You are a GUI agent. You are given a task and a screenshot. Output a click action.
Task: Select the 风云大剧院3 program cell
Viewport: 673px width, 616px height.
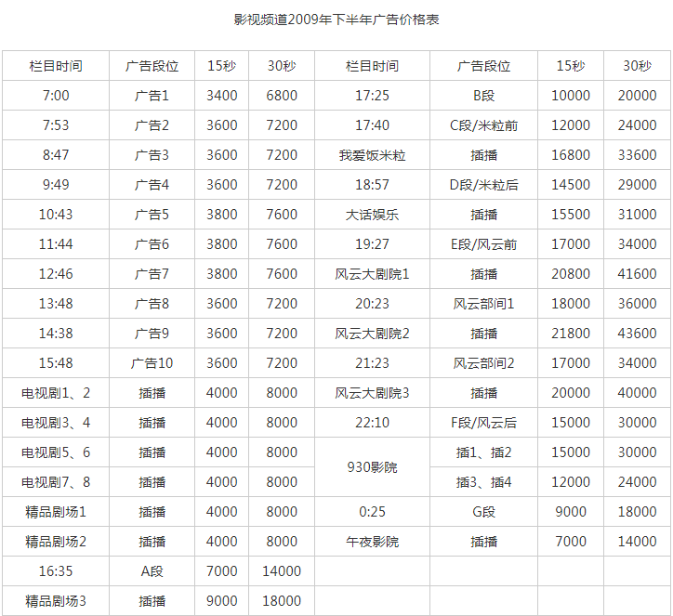coord(372,392)
